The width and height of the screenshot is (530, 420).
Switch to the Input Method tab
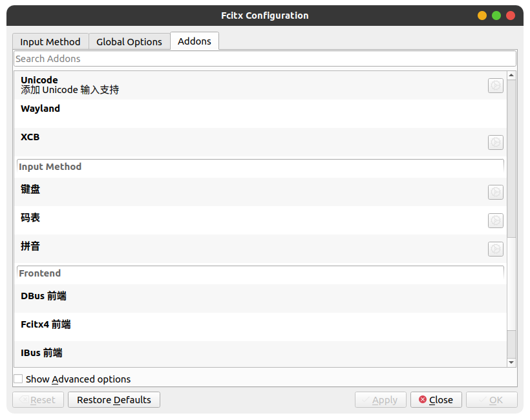click(50, 41)
